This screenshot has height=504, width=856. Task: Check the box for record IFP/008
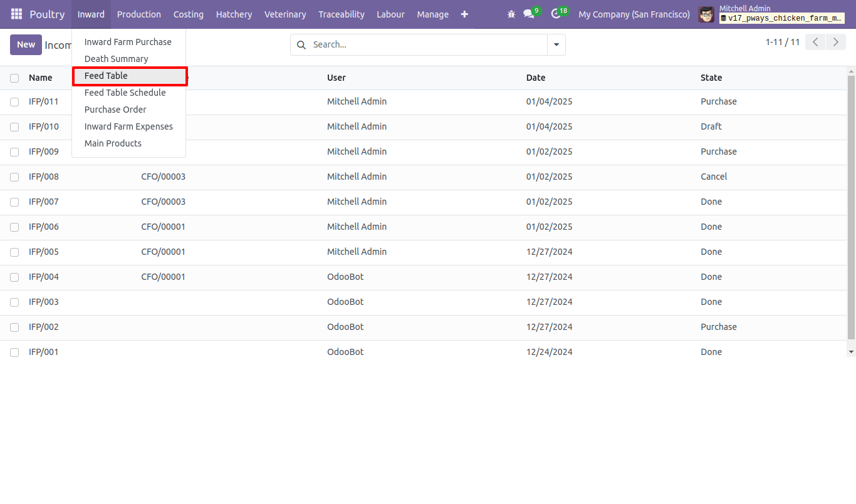click(14, 177)
